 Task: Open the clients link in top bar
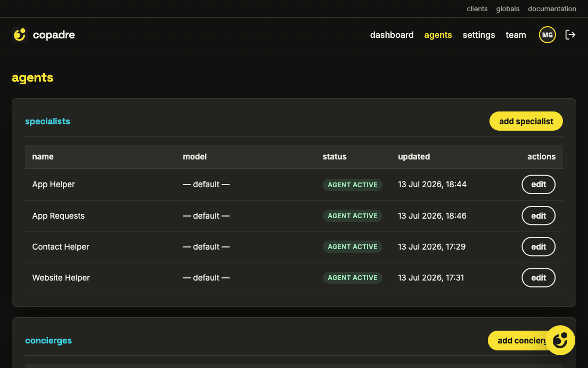pyautogui.click(x=477, y=9)
